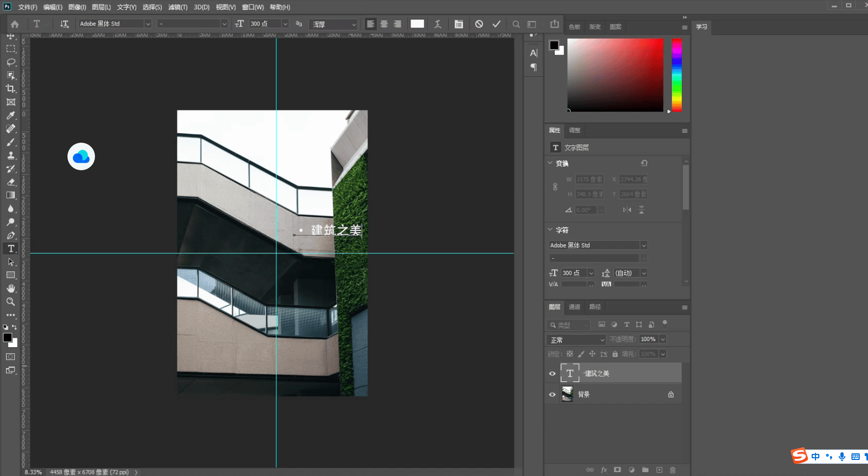The width and height of the screenshot is (868, 476).
Task: Click the delete layer trash button
Action: click(x=672, y=470)
